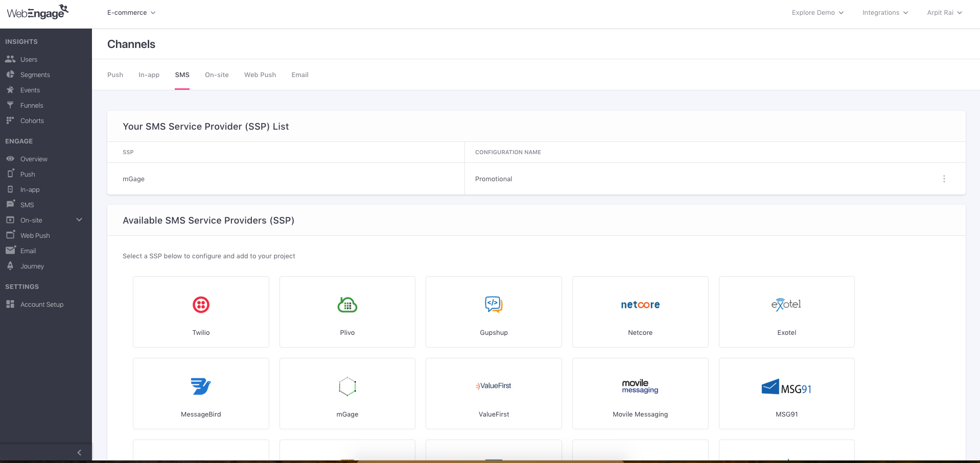The height and width of the screenshot is (463, 980).
Task: Click the WebEngage logo
Action: 38,12
